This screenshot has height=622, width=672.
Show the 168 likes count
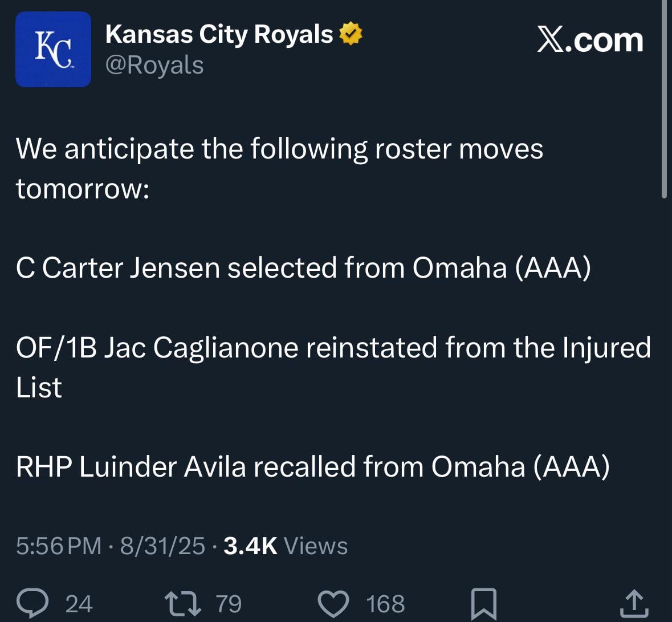[x=385, y=604]
